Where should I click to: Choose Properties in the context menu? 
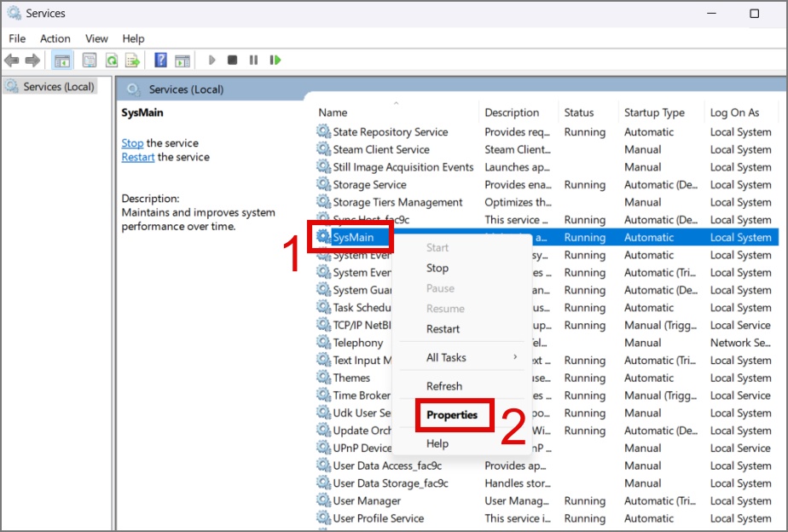pyautogui.click(x=452, y=415)
